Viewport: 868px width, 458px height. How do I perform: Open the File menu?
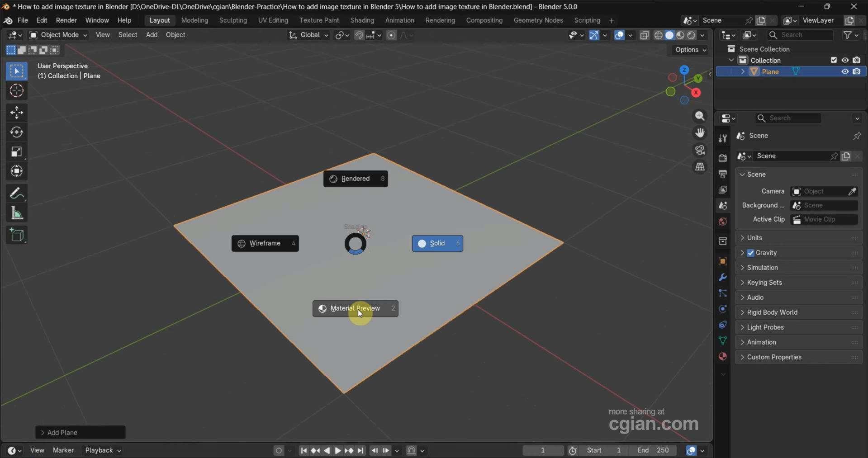click(x=23, y=20)
